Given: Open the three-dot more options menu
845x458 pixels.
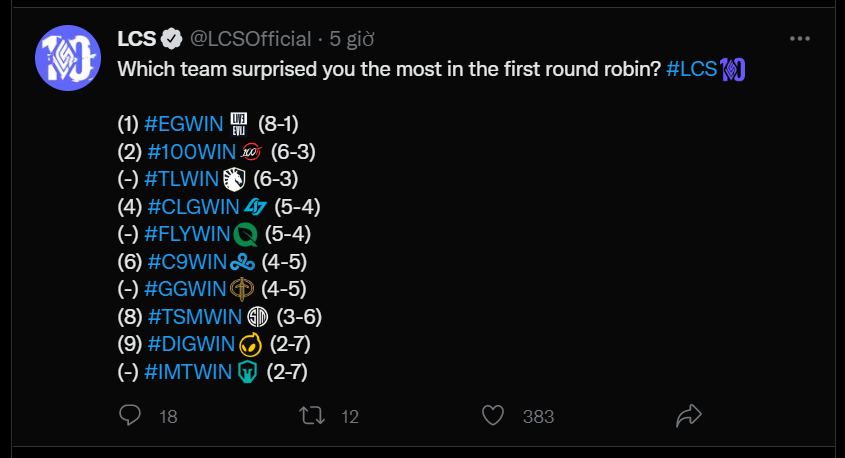Looking at the screenshot, I should 800,39.
